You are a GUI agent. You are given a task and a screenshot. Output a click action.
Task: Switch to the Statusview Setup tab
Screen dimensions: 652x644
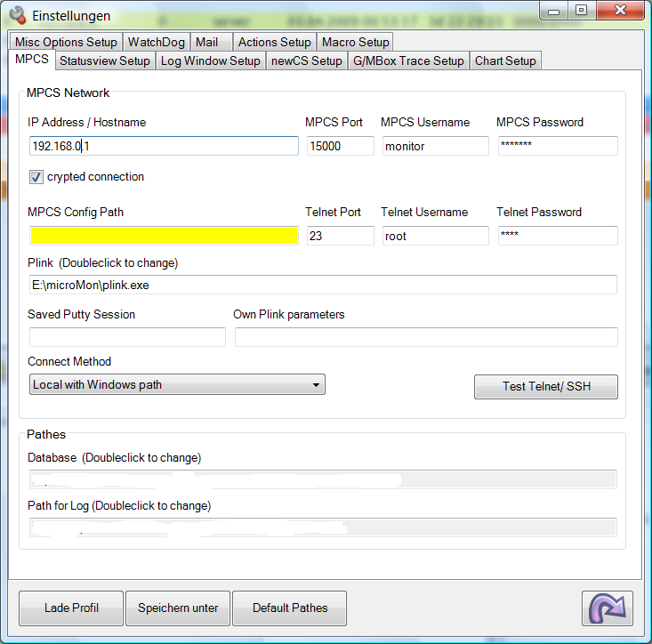click(104, 60)
